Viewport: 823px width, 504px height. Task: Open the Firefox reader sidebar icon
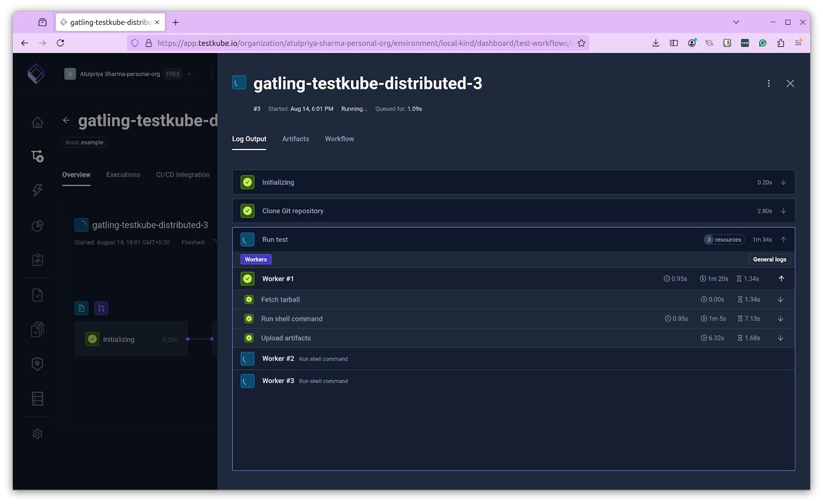point(674,43)
